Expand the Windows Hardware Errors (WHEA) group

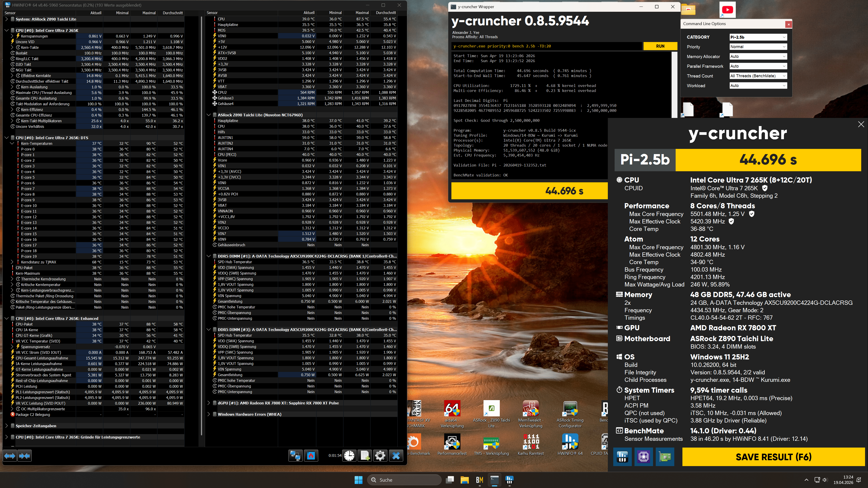(x=209, y=414)
